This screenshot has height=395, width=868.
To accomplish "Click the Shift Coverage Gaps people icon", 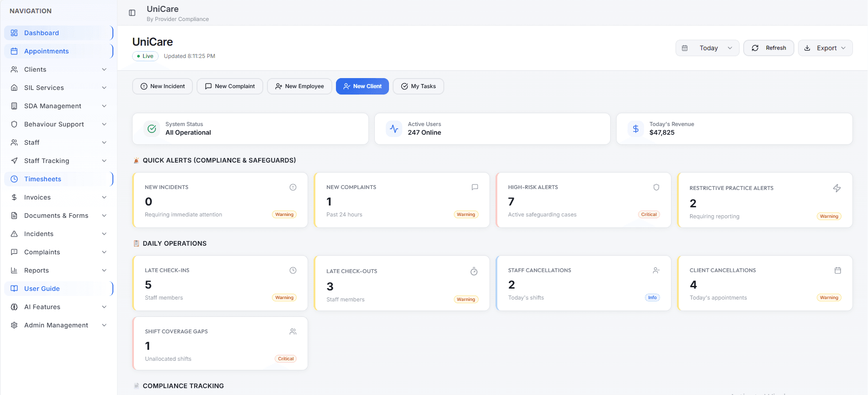I will (293, 332).
